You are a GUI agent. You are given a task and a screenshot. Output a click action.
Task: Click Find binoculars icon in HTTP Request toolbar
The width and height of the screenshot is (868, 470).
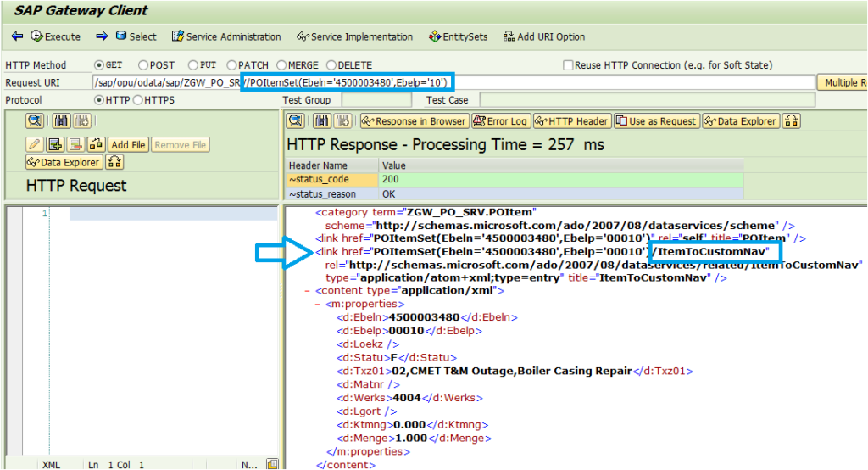pyautogui.click(x=61, y=120)
